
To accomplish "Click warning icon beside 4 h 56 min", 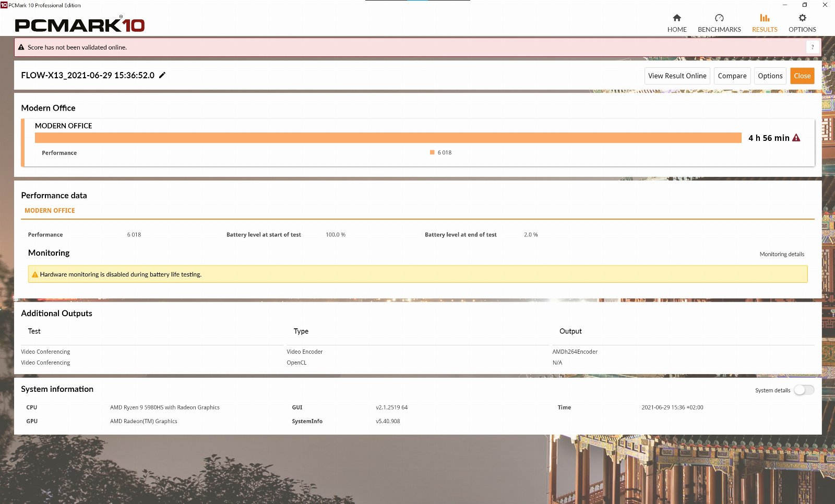I will pos(796,138).
